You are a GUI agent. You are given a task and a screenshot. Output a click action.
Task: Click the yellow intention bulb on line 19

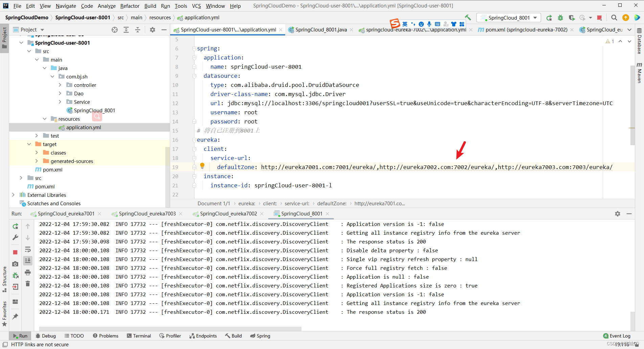coord(202,166)
